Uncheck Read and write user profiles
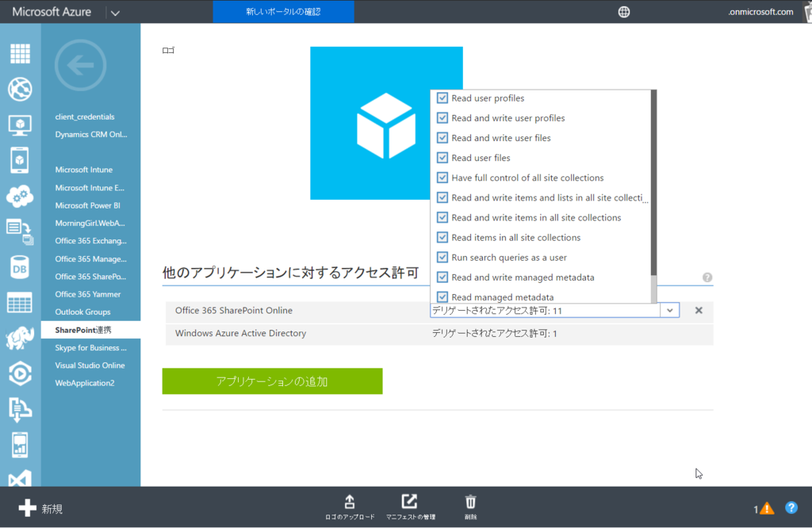812x528 pixels. [442, 117]
